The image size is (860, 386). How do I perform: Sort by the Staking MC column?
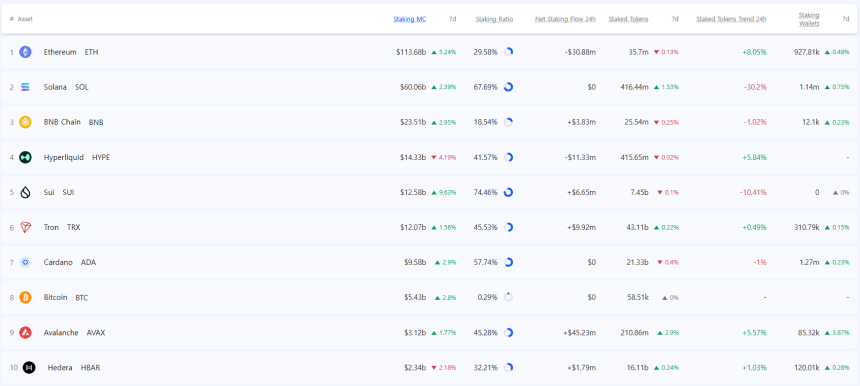pyautogui.click(x=409, y=19)
